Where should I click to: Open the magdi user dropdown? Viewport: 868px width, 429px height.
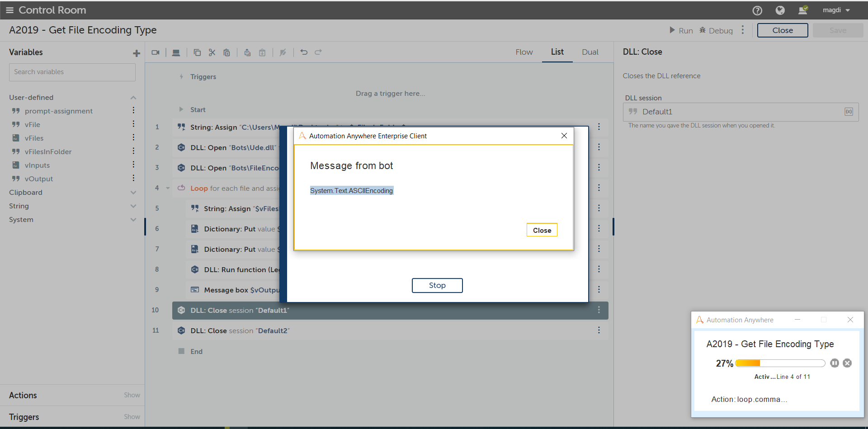(836, 10)
